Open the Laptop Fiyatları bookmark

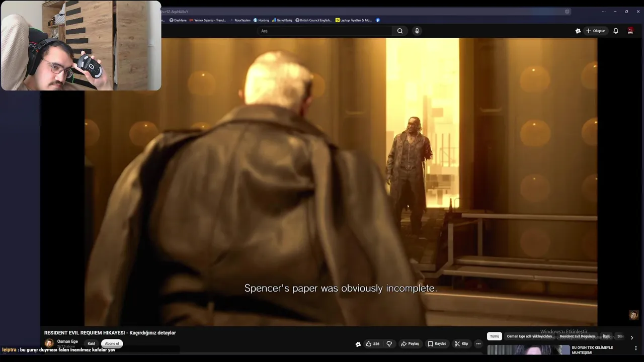tap(354, 20)
